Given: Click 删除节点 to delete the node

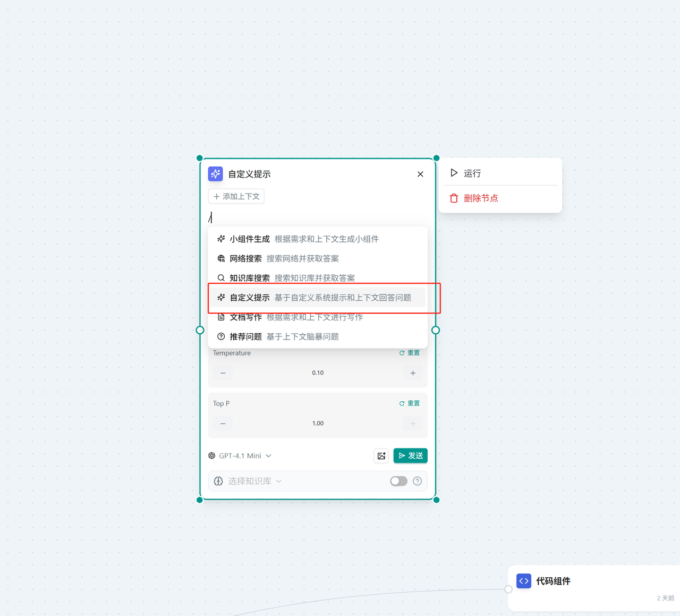Looking at the screenshot, I should [481, 198].
